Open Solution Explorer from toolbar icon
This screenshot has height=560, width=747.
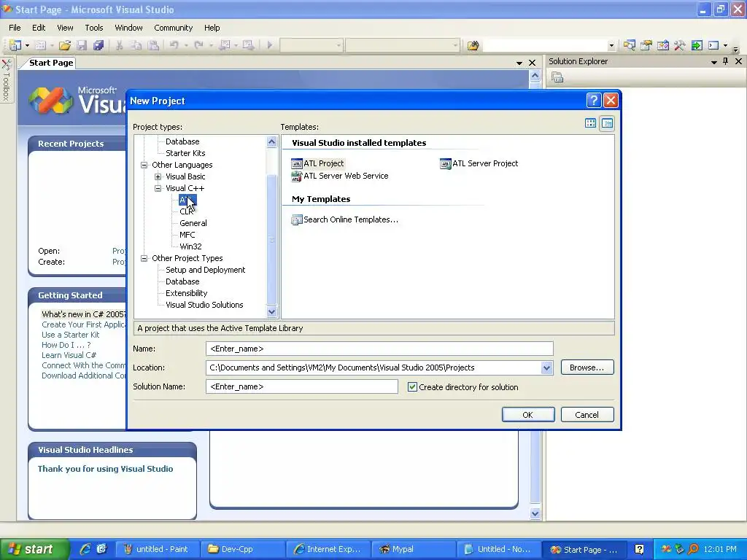[630, 45]
